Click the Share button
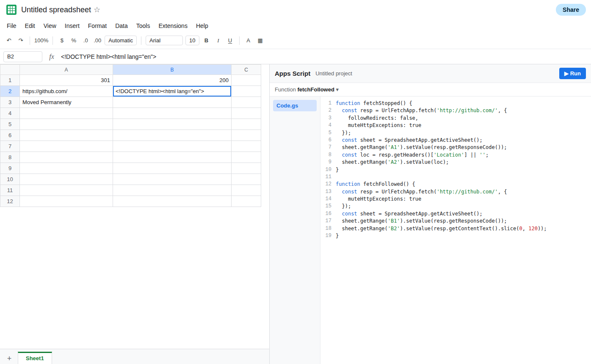Viewport: 591px width, 364px height. pyautogui.click(x=571, y=10)
